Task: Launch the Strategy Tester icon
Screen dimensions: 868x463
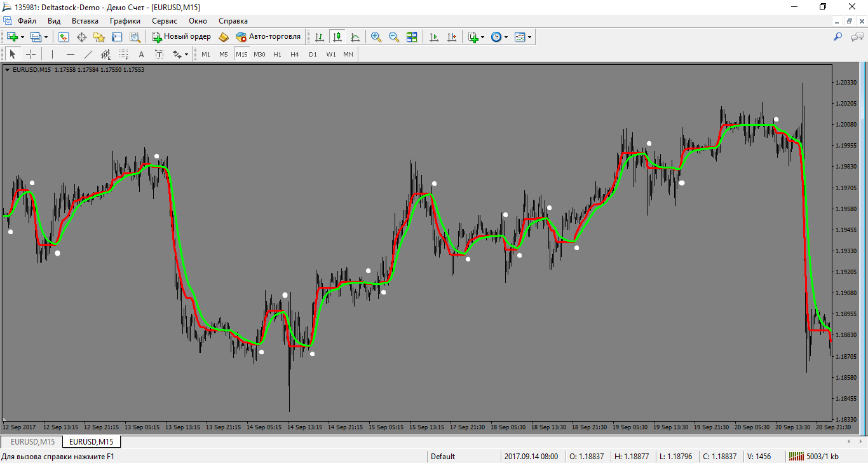Action: point(135,37)
